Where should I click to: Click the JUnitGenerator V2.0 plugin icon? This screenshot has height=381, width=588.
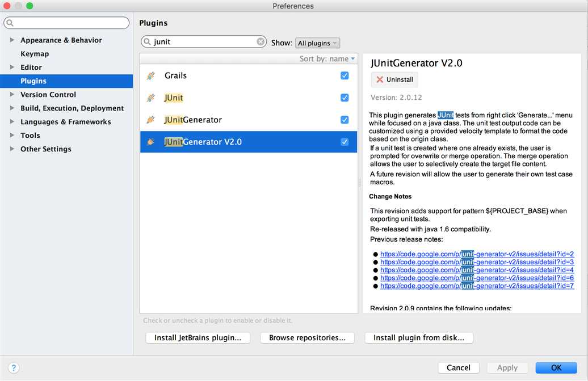[x=151, y=142]
